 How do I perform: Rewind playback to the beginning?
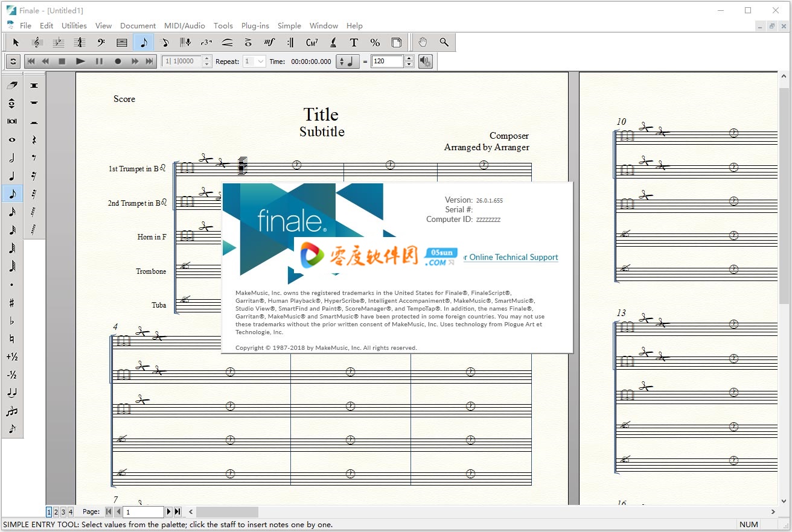pyautogui.click(x=31, y=62)
